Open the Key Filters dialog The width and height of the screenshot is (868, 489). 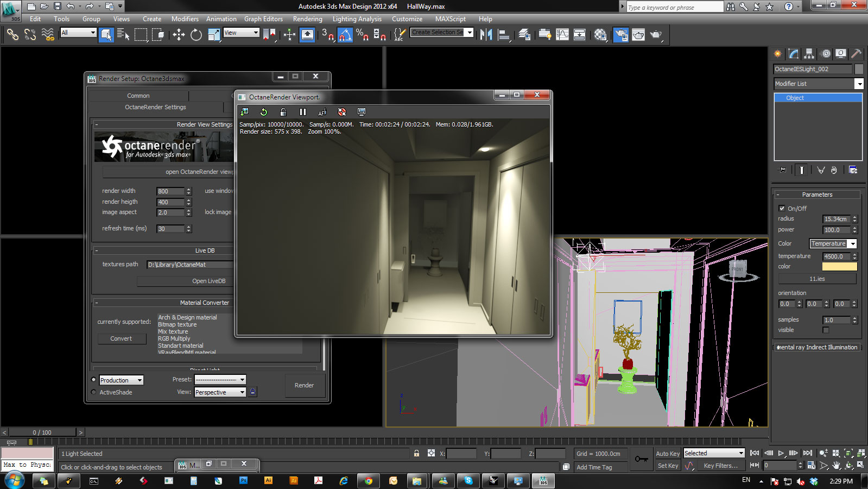click(x=720, y=466)
